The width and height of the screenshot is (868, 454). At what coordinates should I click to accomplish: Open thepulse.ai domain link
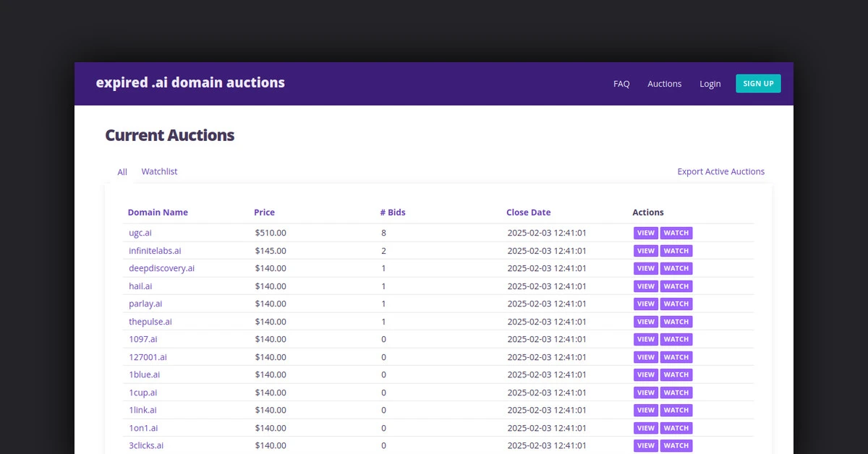point(150,322)
